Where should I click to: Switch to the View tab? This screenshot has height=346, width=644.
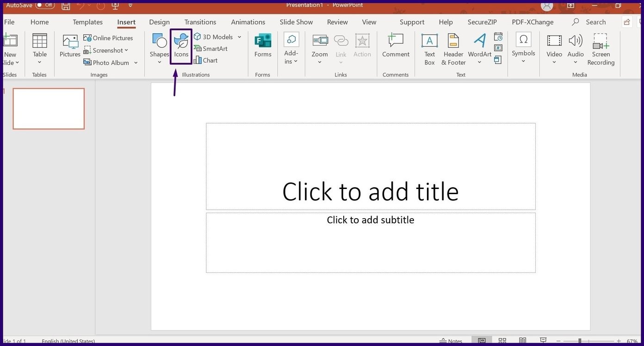(369, 22)
